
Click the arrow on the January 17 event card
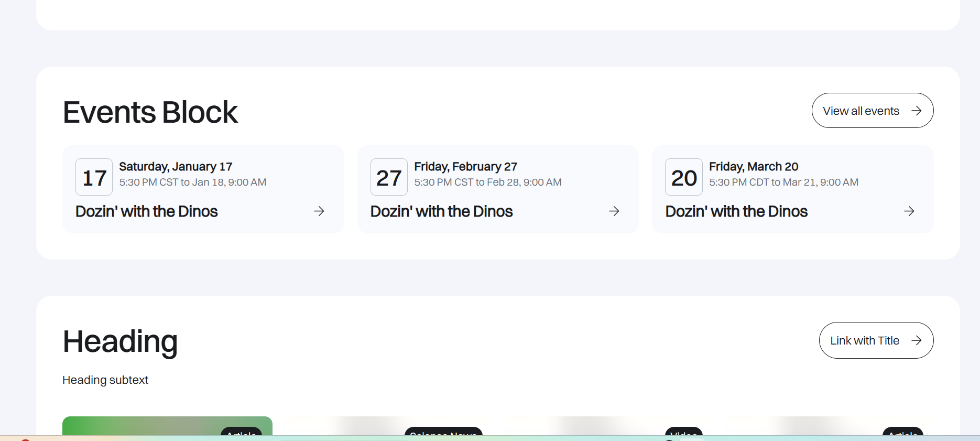tap(319, 211)
